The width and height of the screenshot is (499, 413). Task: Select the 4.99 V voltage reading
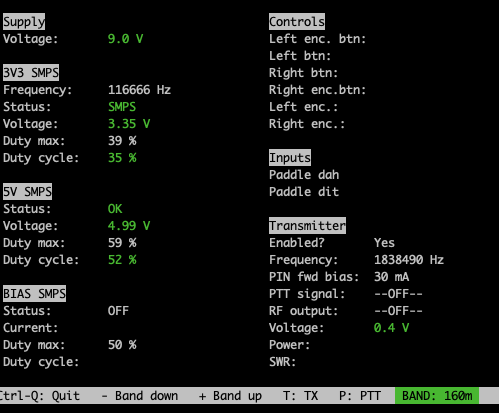(129, 226)
